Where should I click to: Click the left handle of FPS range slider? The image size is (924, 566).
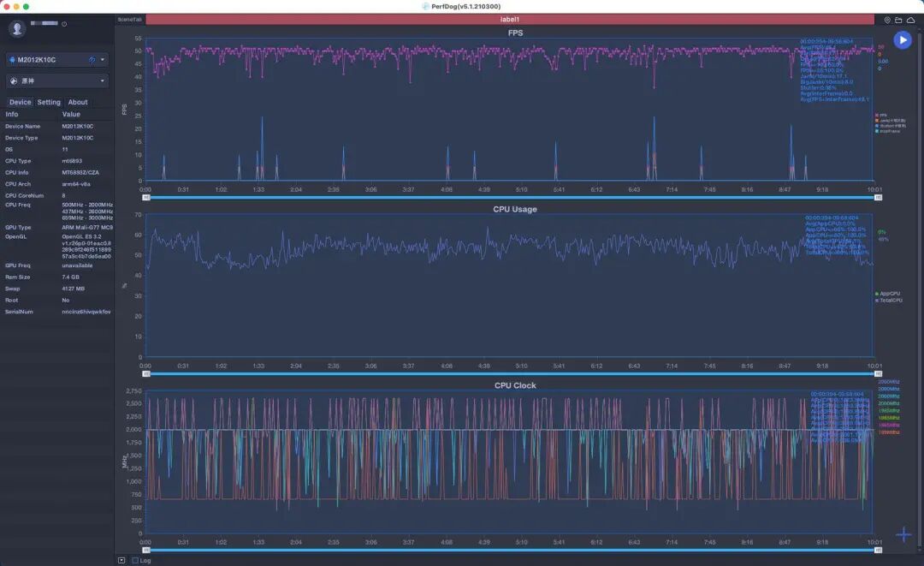click(146, 198)
